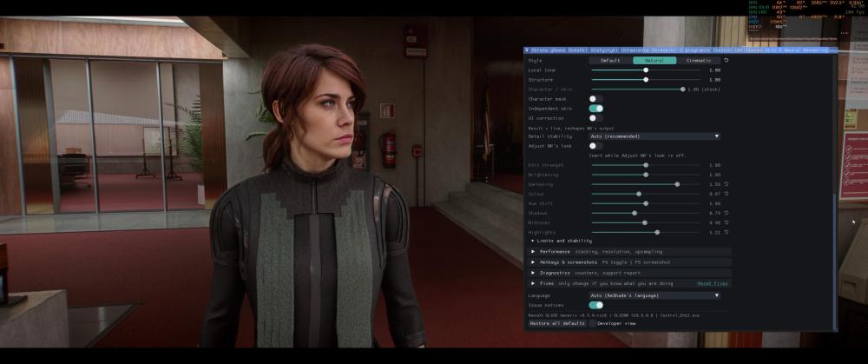Open the Dziennik tab
The width and height of the screenshot is (868, 364).
[664, 50]
